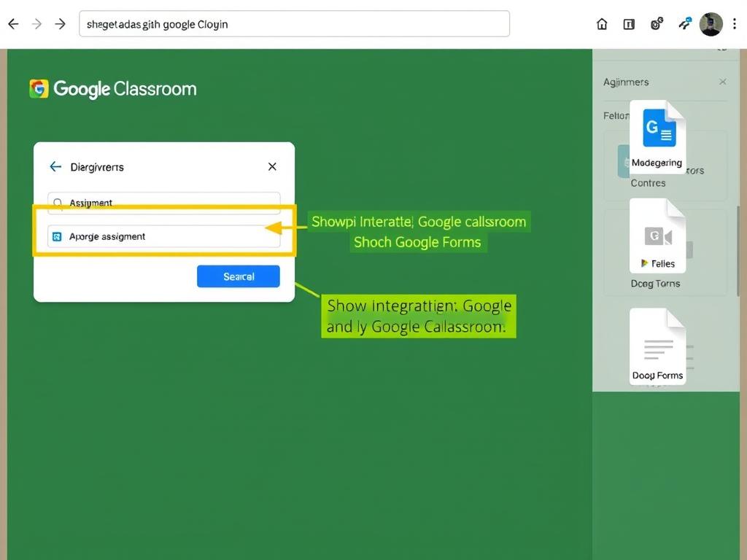Screen dimensions: 747x560
Task: Click the blue Docs icon on Medegering
Action: click(659, 128)
